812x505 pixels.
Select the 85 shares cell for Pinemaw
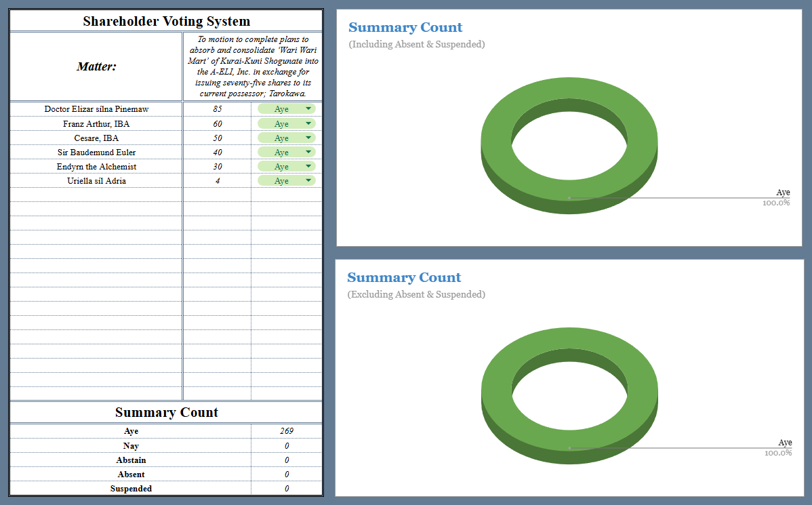(217, 108)
